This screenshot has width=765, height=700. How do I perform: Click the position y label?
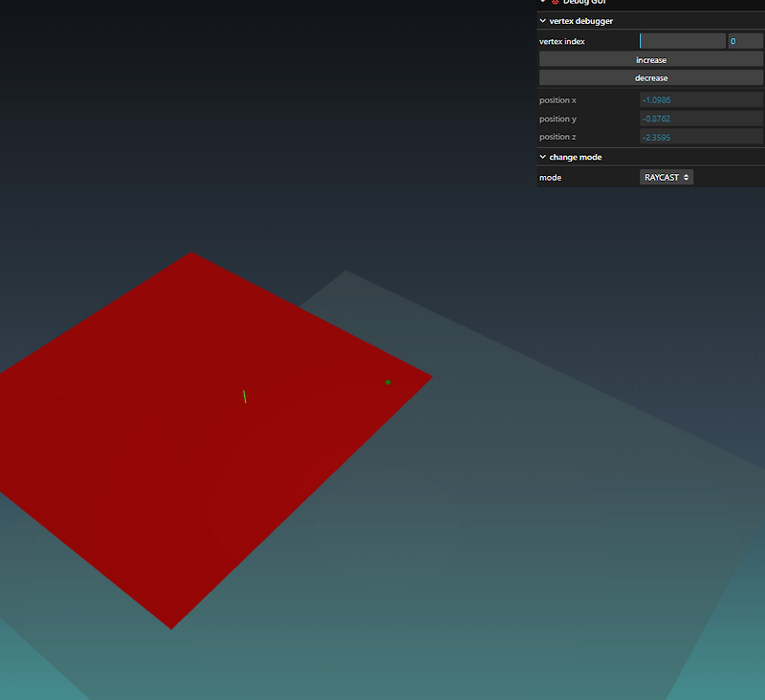click(x=557, y=119)
